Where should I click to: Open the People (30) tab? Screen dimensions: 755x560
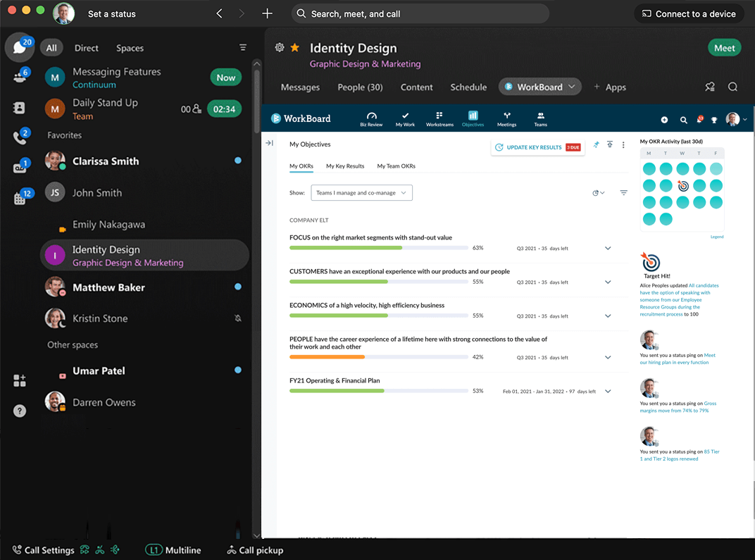click(360, 87)
